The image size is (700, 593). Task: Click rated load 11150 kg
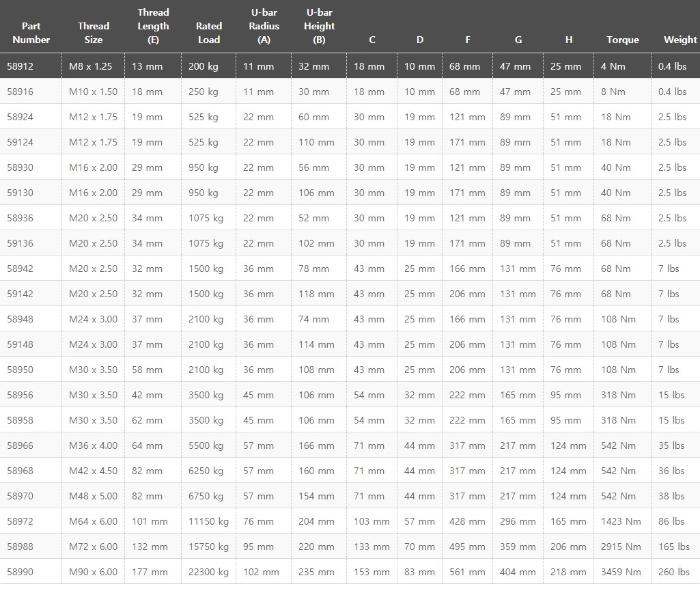208,521
